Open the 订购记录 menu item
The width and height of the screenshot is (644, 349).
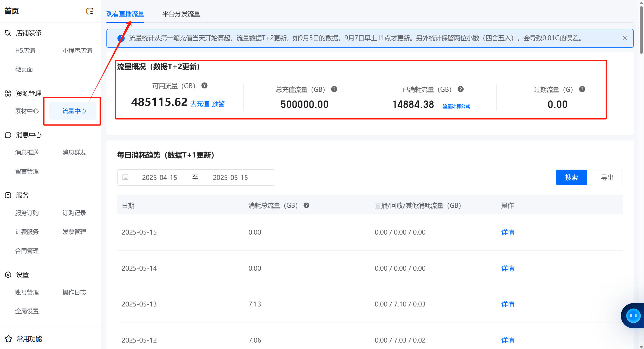click(74, 213)
